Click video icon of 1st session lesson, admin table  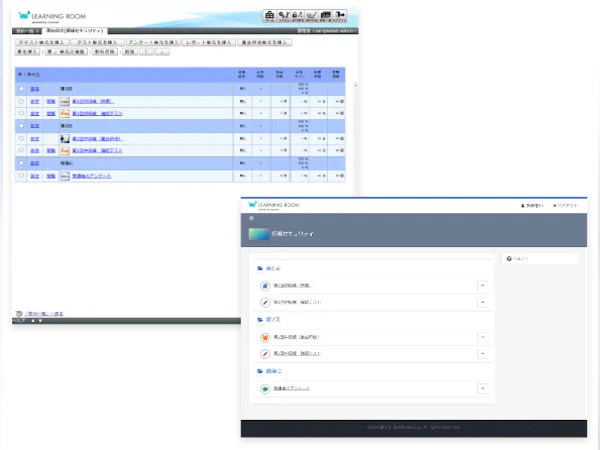65,101
